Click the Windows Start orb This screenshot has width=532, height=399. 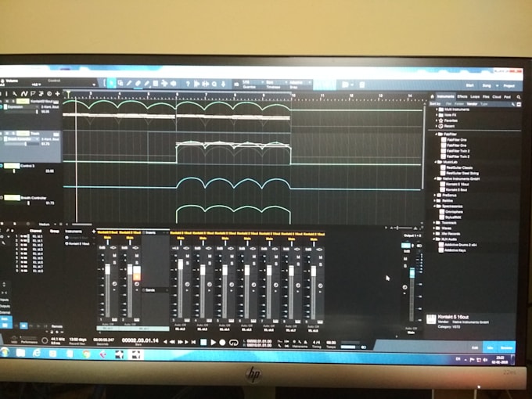pyautogui.click(x=5, y=352)
